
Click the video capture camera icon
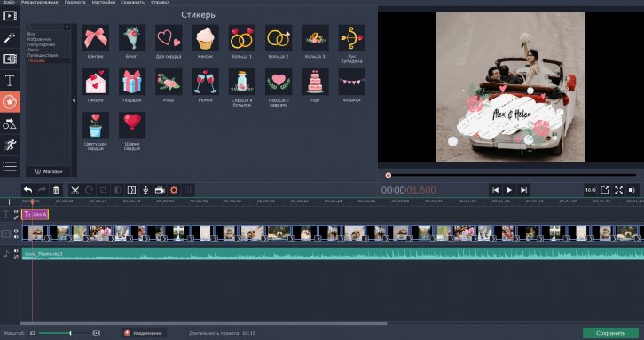tap(160, 190)
